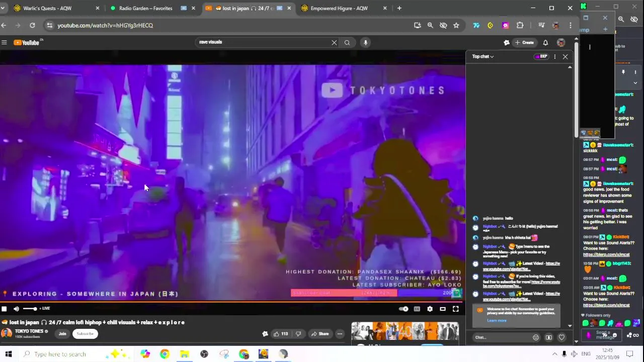This screenshot has width=644, height=362.
Task: Stop the live video playback
Action: point(4,309)
